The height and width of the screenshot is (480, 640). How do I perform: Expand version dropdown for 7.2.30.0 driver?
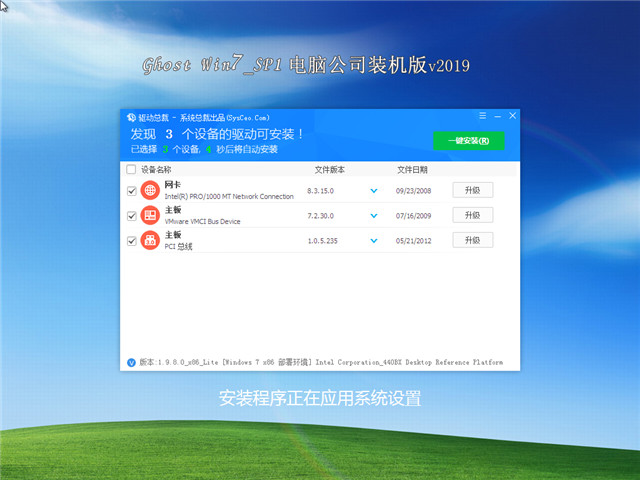coord(374,215)
